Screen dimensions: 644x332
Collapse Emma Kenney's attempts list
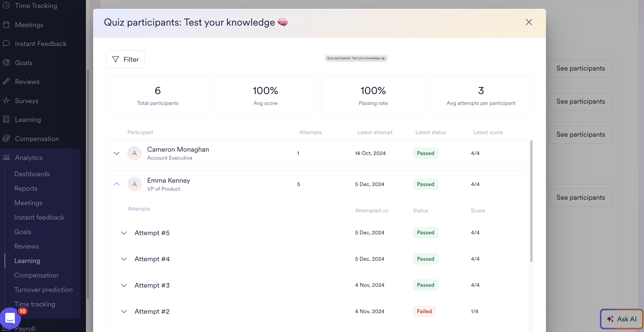117,184
